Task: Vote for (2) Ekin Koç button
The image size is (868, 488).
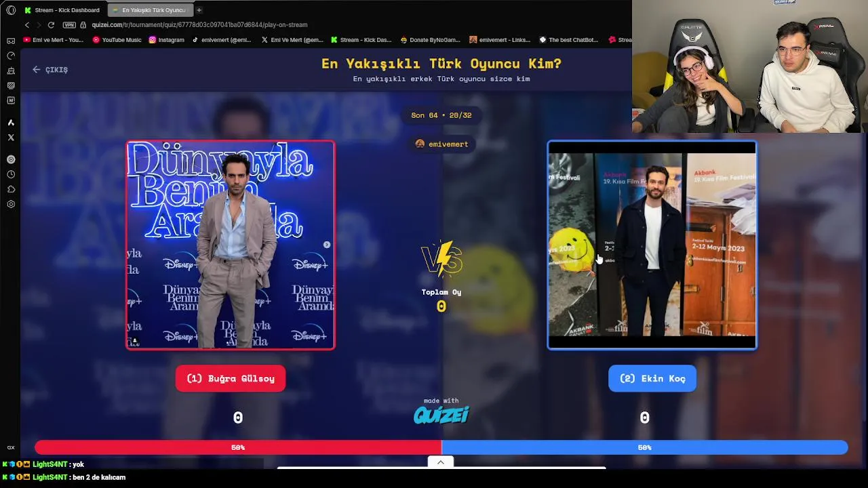Action: pos(652,378)
